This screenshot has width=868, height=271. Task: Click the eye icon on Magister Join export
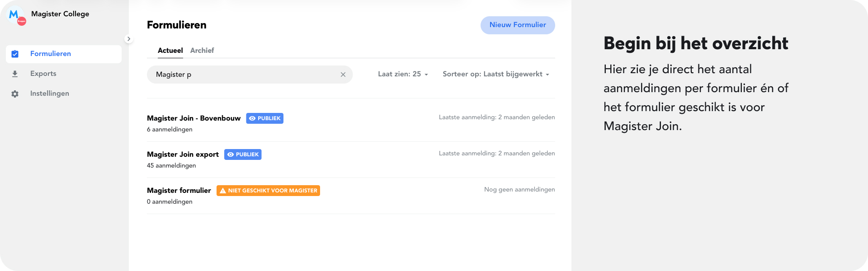(231, 154)
